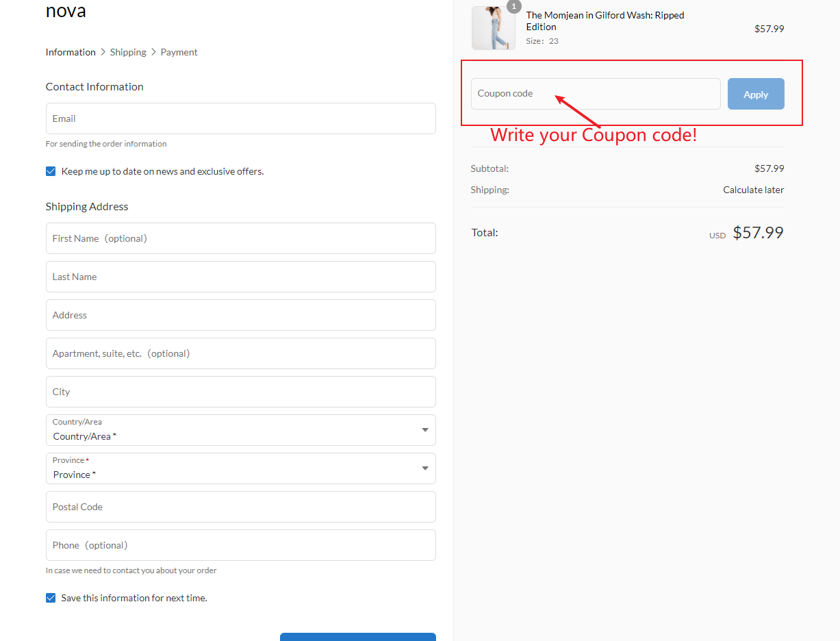Click the Coupon code input

(x=596, y=94)
